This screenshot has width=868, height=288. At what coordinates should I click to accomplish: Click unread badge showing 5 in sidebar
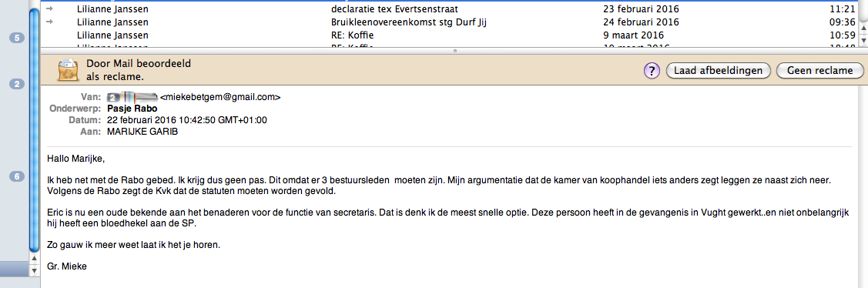pyautogui.click(x=17, y=39)
